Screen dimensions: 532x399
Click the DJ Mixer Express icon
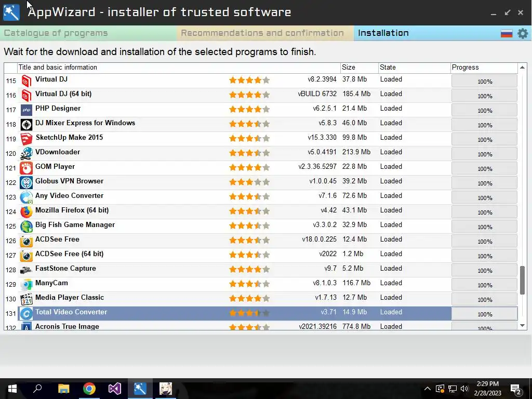[x=26, y=125]
